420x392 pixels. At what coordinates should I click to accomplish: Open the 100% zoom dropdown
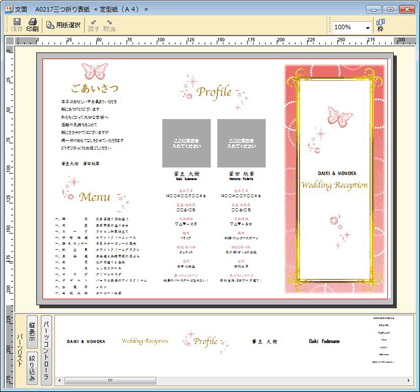368,28
